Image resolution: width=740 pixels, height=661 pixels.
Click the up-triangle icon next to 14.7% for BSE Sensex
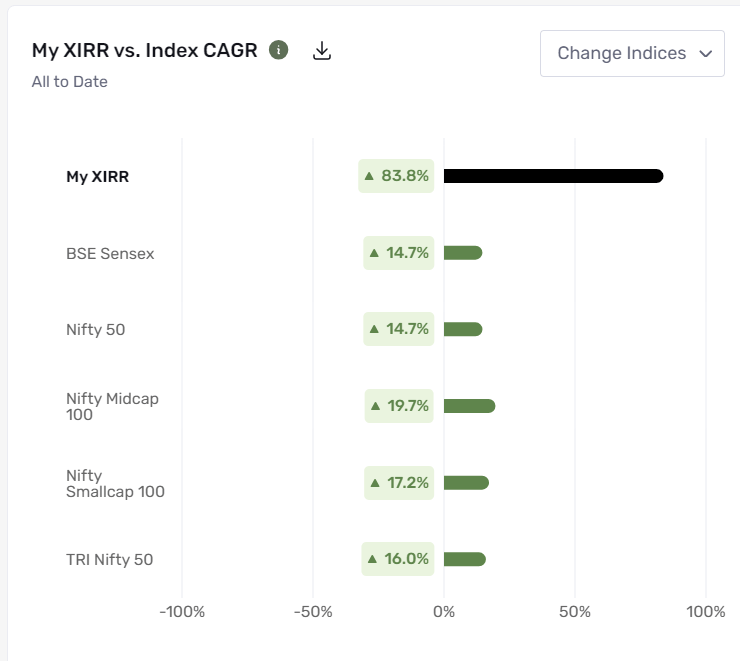coord(375,253)
